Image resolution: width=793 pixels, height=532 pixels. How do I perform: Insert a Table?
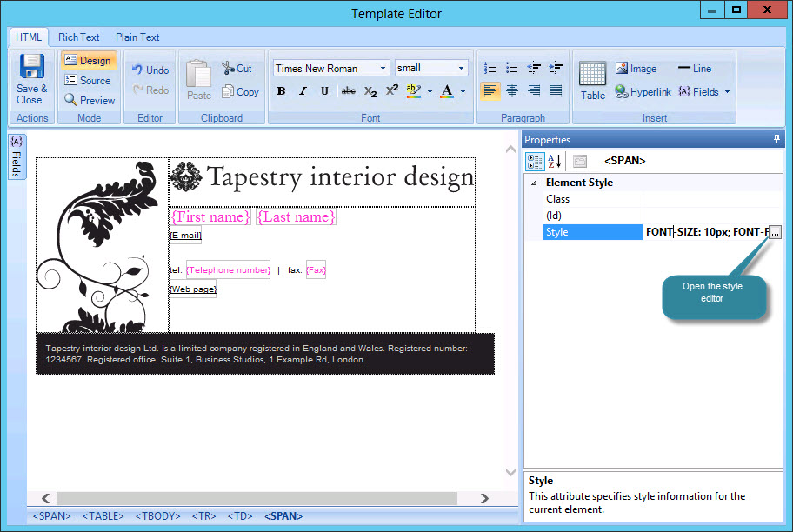click(x=592, y=80)
